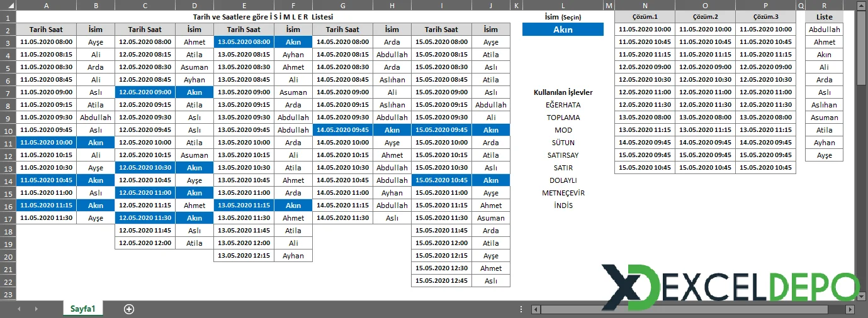Click the METNEÇEVİR function cell
The image size is (868, 318).
pos(563,193)
